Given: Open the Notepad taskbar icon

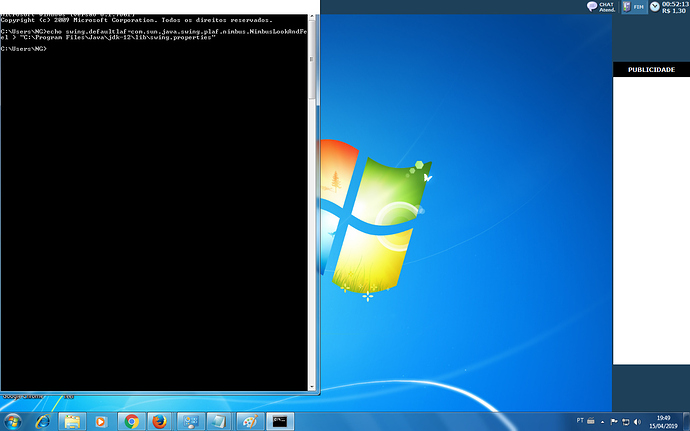Looking at the screenshot, I should tap(219, 421).
